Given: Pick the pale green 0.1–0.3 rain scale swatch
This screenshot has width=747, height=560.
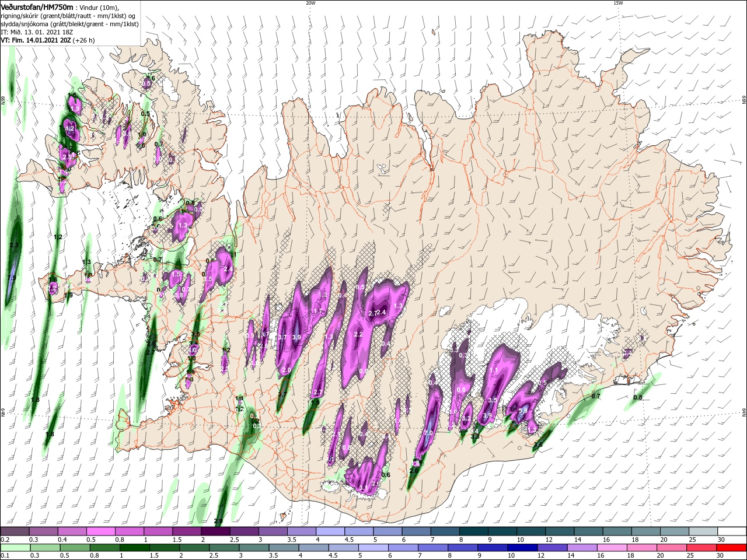Looking at the screenshot, I should pos(15,548).
